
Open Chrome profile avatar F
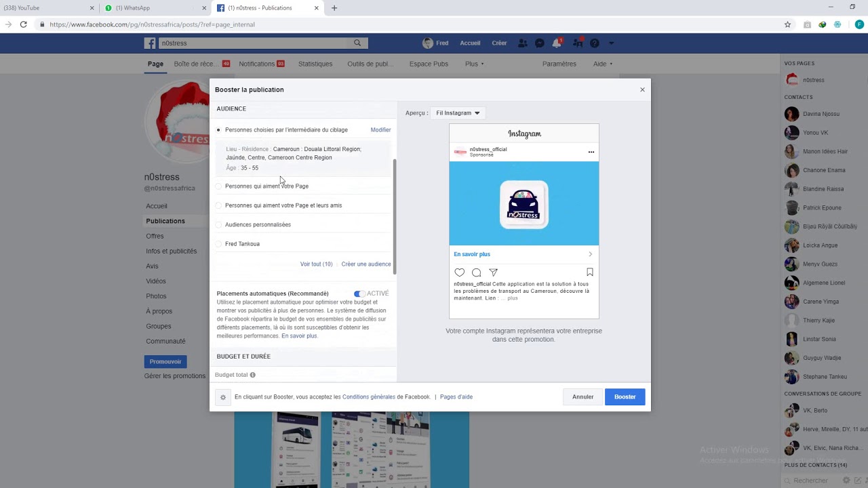click(860, 24)
